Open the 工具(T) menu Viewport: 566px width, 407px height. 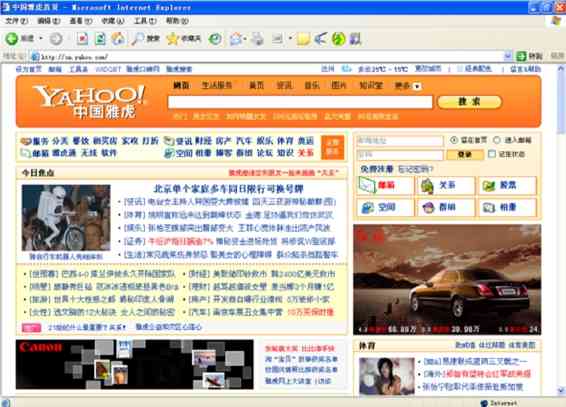point(145,21)
